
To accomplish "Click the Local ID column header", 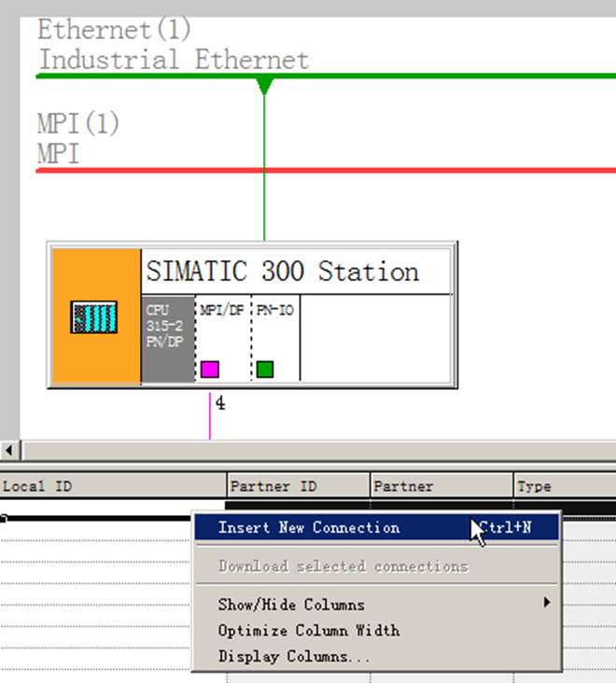I will (x=113, y=486).
